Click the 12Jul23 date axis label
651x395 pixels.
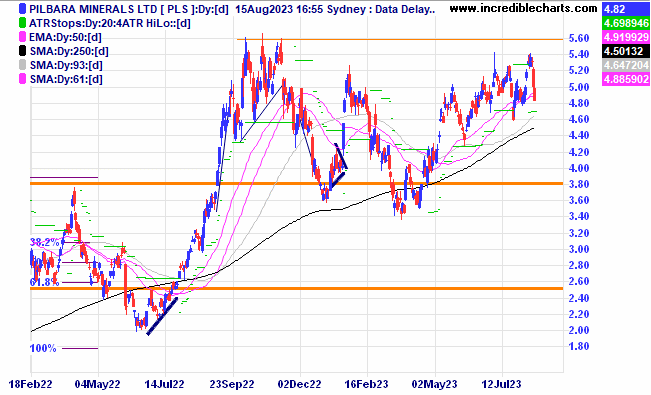[501, 385]
